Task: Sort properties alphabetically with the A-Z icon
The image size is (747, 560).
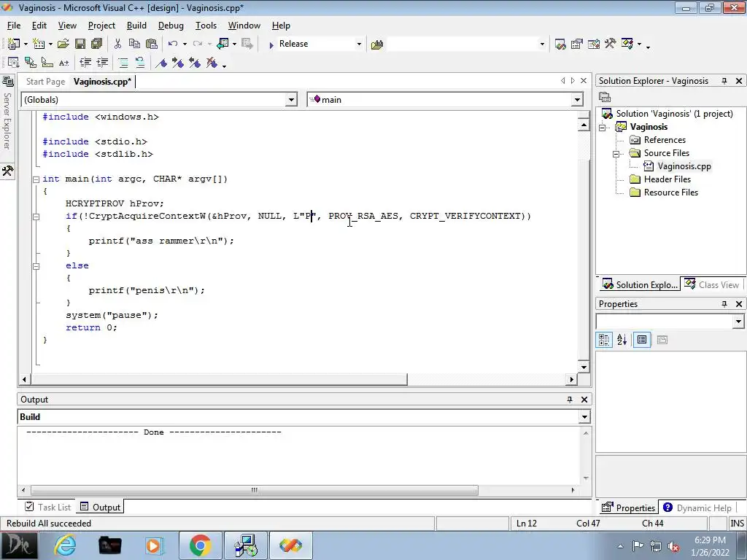Action: (622, 340)
